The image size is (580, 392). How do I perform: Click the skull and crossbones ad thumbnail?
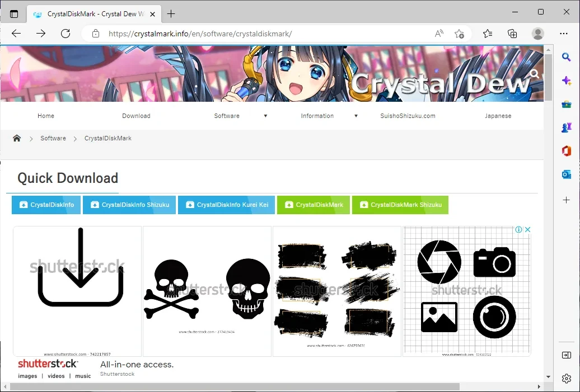207,291
